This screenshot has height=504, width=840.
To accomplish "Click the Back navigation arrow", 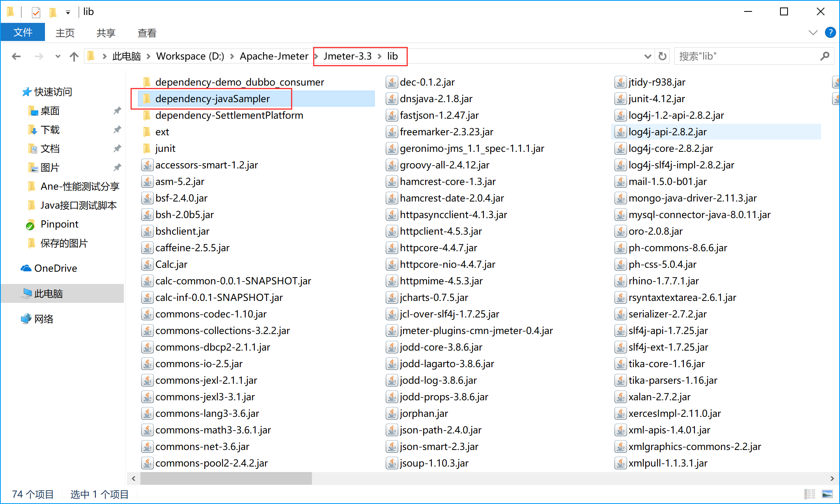I will pos(16,56).
